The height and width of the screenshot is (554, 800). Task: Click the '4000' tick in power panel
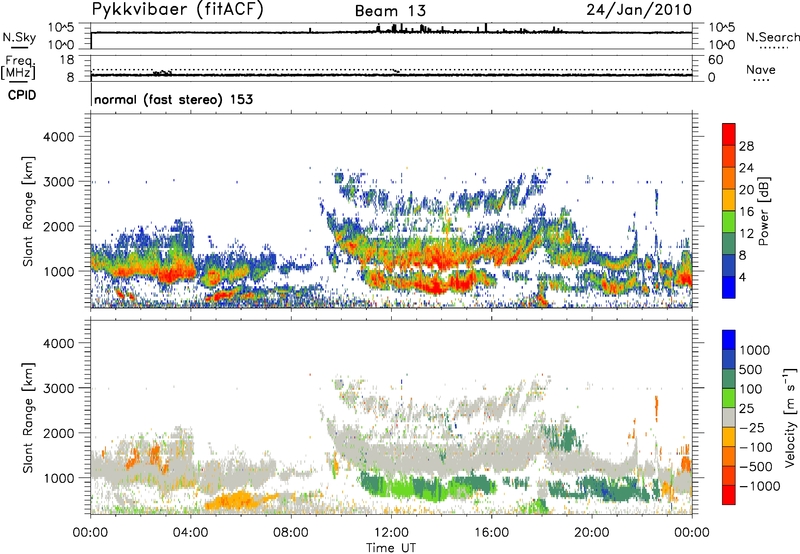pyautogui.click(x=58, y=137)
